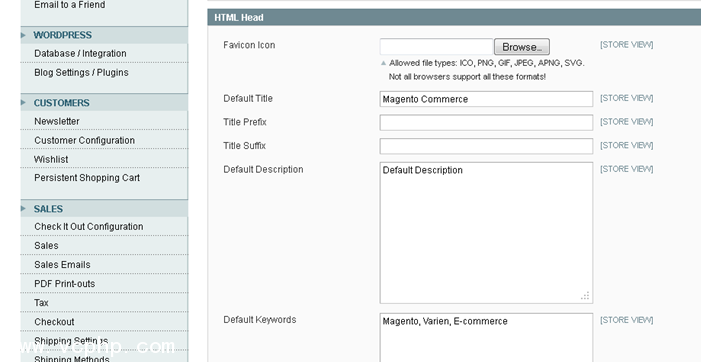This screenshot has width=701, height=362.
Task: Click the 'Not all browsers support' note
Action: 467,77
